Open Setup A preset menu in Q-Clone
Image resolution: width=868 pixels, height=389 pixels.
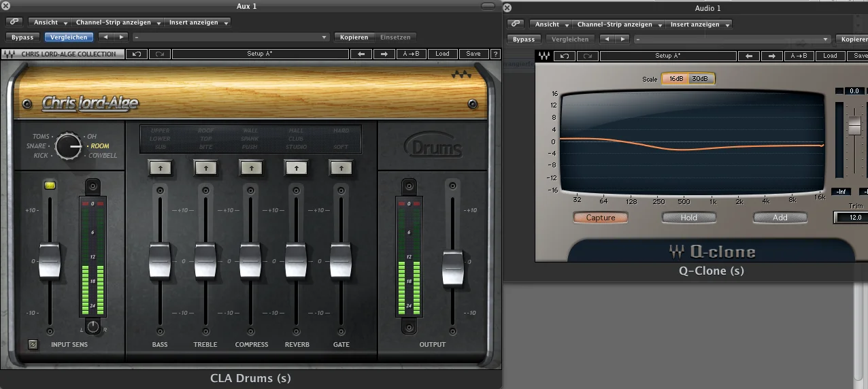(x=668, y=56)
